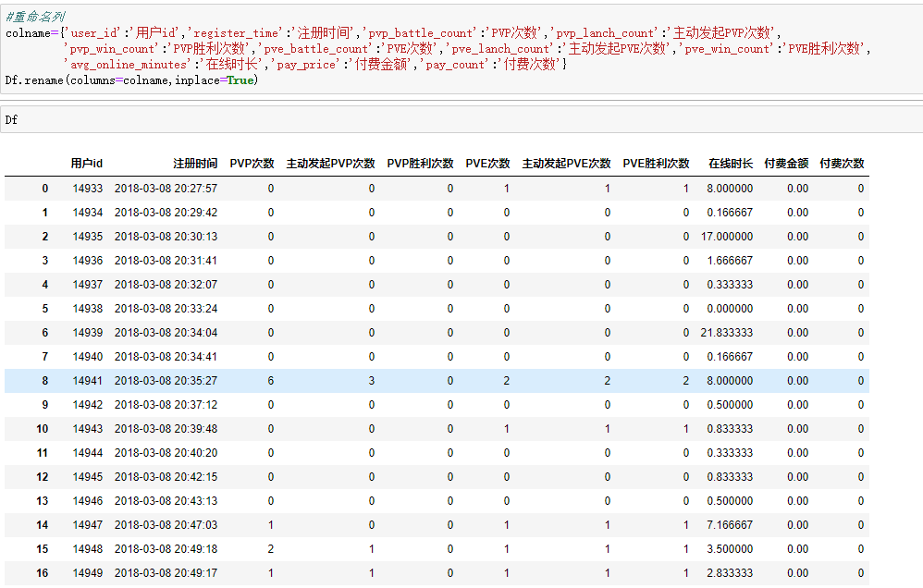Click timestamp 2018-03-08 20:34:41
The width and height of the screenshot is (923, 588).
coord(166,357)
